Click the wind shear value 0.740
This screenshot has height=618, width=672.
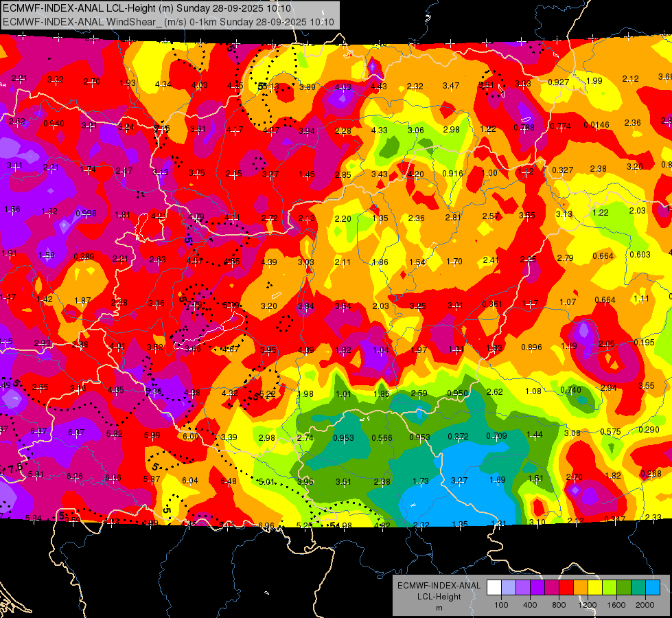point(571,390)
